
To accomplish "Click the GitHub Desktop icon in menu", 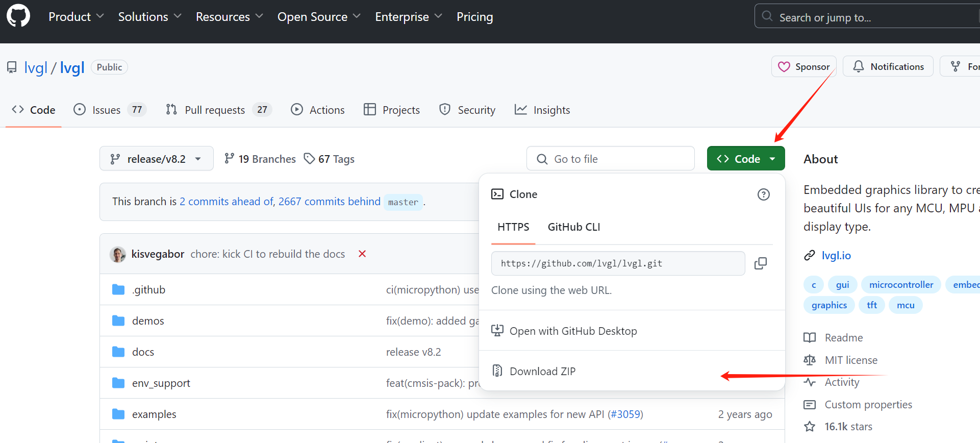I will pos(497,331).
